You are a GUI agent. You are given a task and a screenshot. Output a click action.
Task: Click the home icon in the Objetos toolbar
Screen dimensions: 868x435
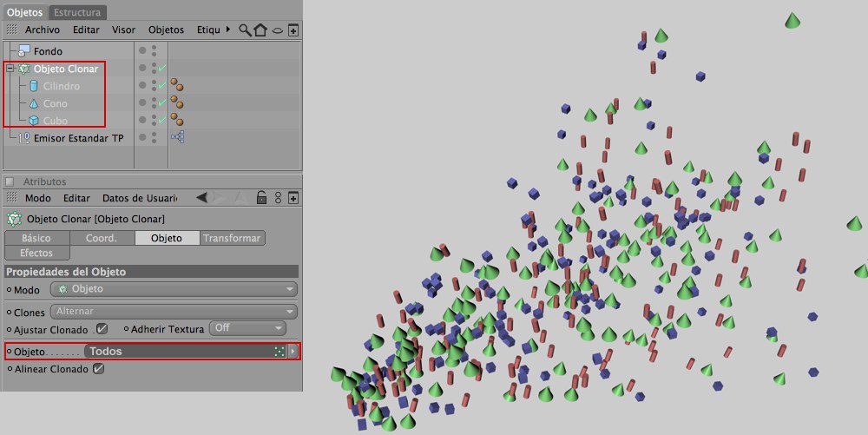[x=260, y=30]
